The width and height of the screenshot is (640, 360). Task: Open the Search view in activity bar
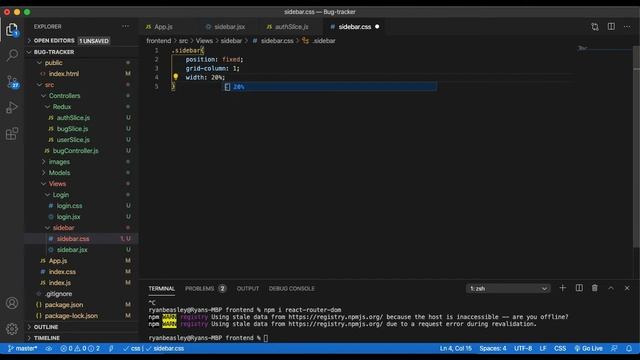tap(12, 55)
